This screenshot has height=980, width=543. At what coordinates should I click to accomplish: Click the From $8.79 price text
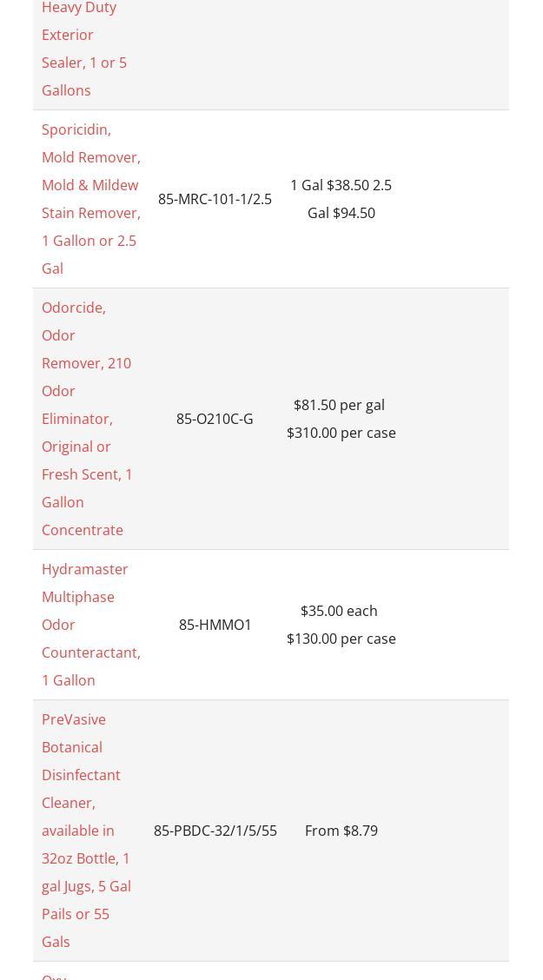click(341, 831)
